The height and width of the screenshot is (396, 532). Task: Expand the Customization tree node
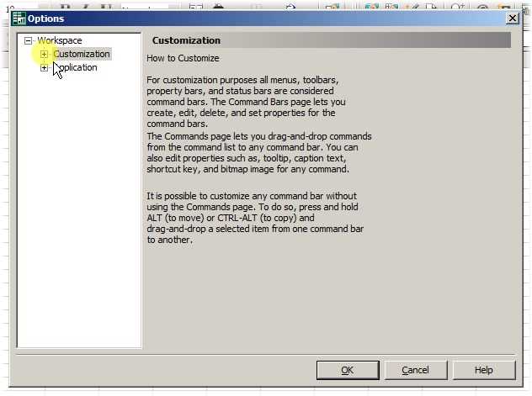(45, 54)
